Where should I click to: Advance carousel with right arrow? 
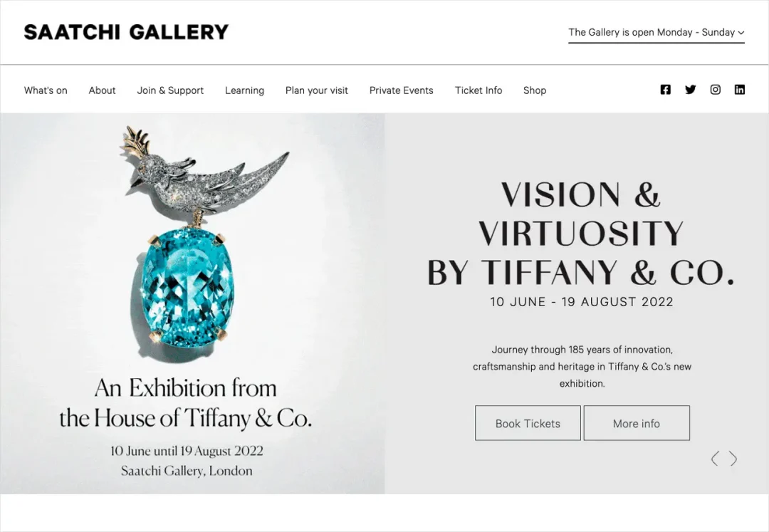(733, 459)
